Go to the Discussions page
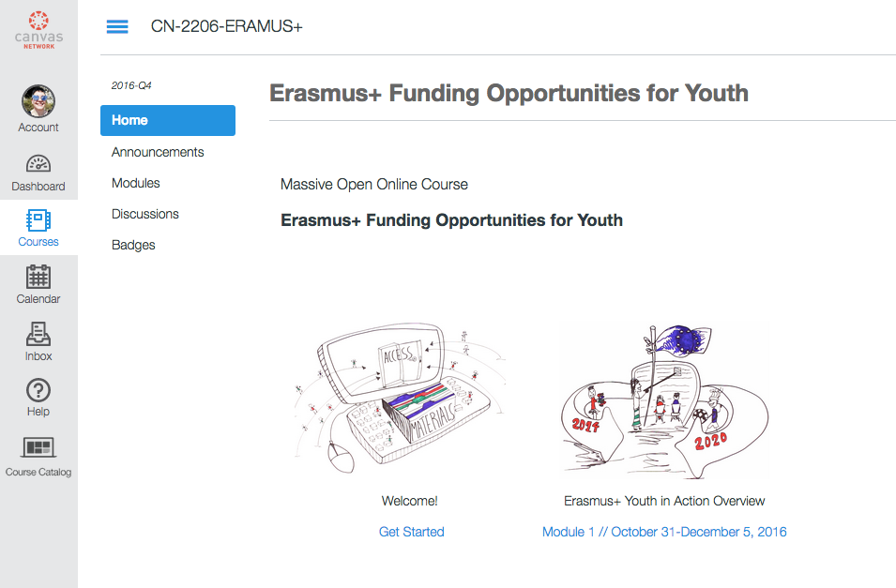The width and height of the screenshot is (896, 588). pos(145,214)
